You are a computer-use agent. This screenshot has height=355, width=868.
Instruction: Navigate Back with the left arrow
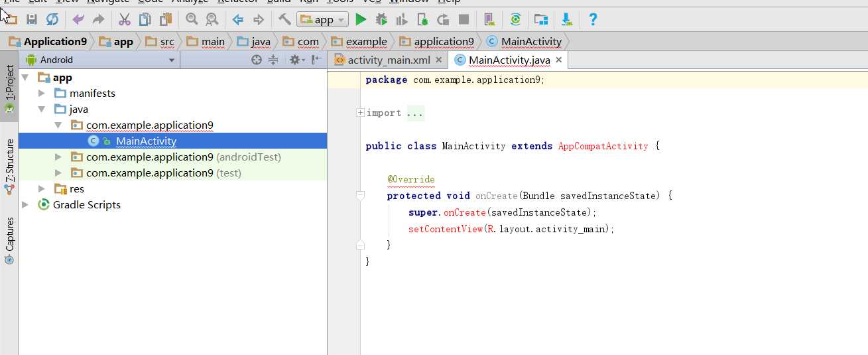237,19
